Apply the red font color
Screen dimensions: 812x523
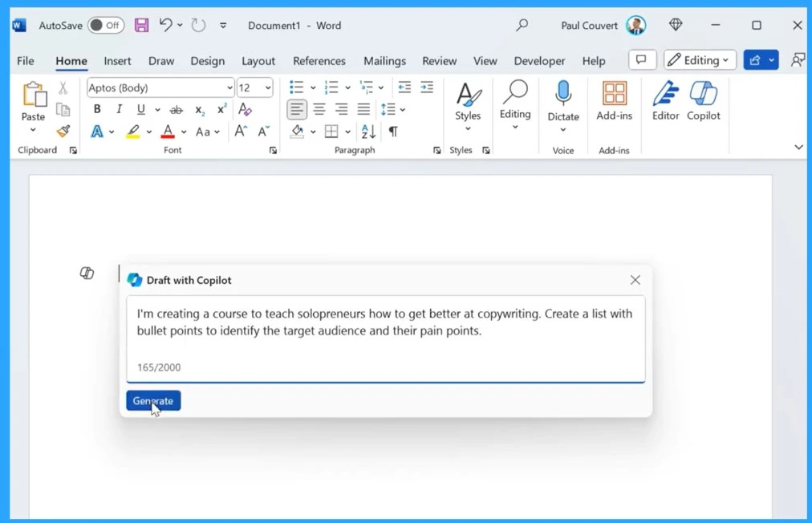pyautogui.click(x=168, y=132)
